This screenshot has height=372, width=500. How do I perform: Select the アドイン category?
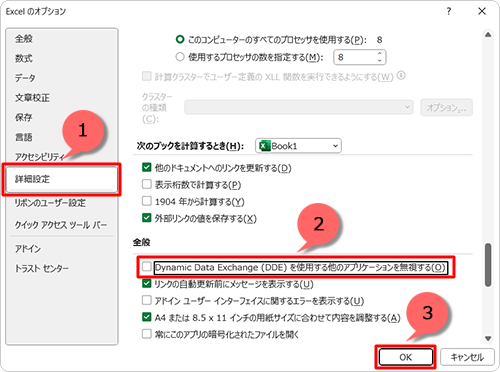pyautogui.click(x=28, y=249)
